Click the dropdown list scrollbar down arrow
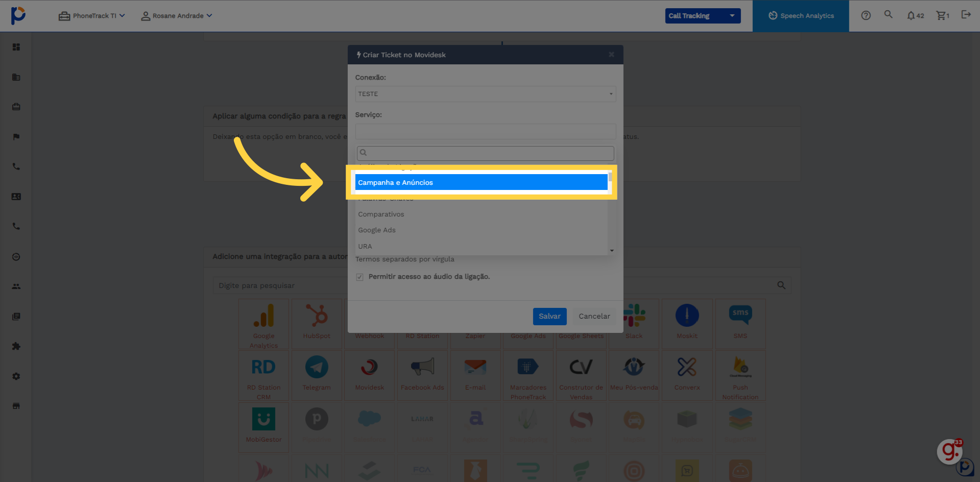This screenshot has height=482, width=980. click(x=612, y=251)
